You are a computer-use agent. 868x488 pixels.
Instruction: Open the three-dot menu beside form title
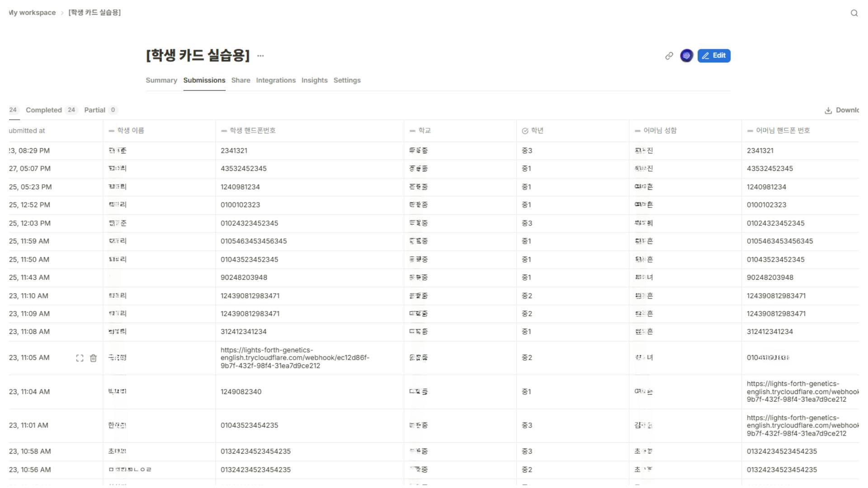coord(260,56)
